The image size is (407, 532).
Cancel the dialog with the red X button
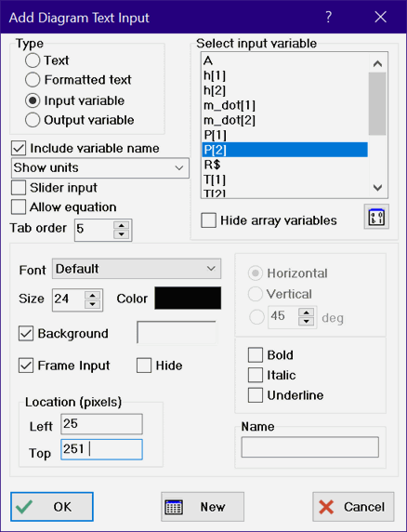click(x=353, y=507)
